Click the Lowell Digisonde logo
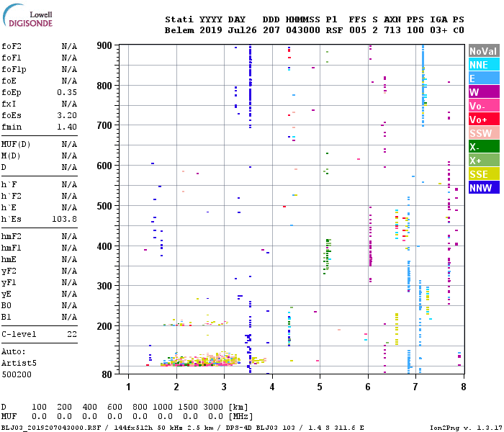Viewport: 504px width, 432px height. (x=27, y=15)
